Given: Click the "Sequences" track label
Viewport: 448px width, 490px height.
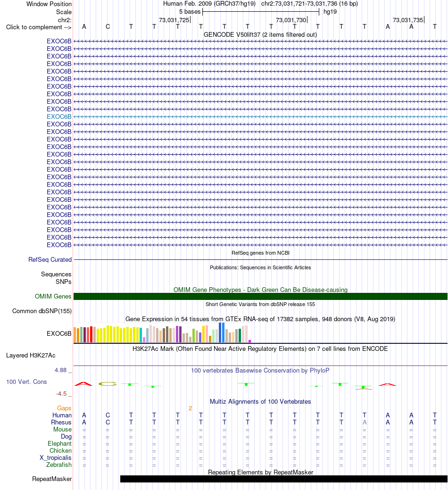Looking at the screenshot, I should (x=56, y=274).
